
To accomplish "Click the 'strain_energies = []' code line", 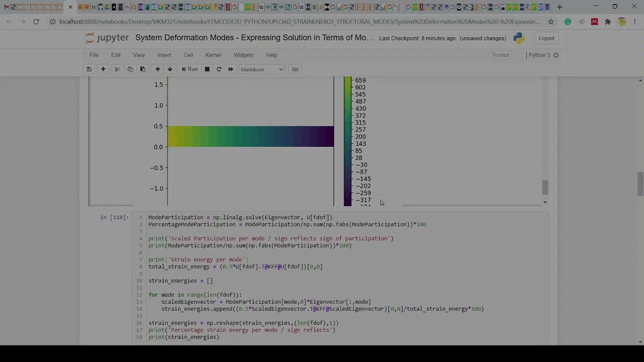I will [181, 281].
